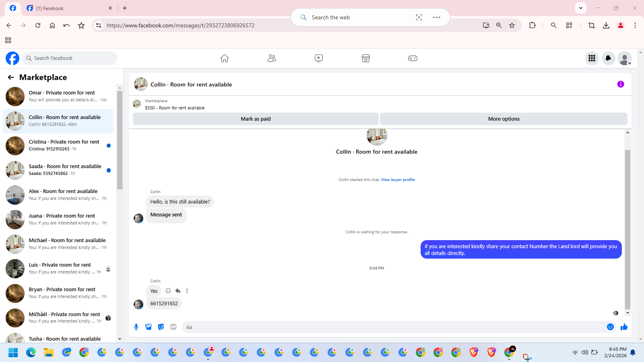Choose a GIF icon
The image size is (644, 362).
click(x=173, y=327)
